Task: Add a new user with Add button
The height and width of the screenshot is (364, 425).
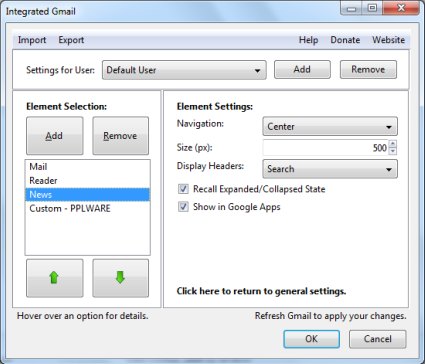Action: pos(302,69)
